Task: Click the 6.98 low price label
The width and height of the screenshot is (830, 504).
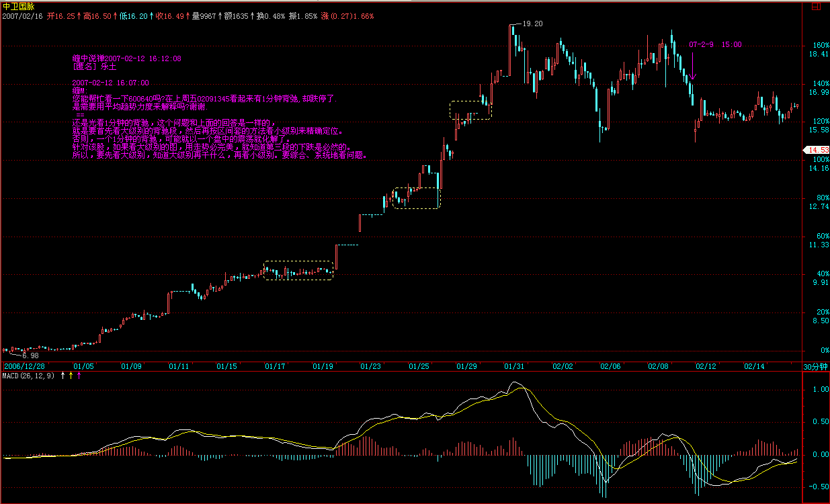Action: [x=30, y=355]
